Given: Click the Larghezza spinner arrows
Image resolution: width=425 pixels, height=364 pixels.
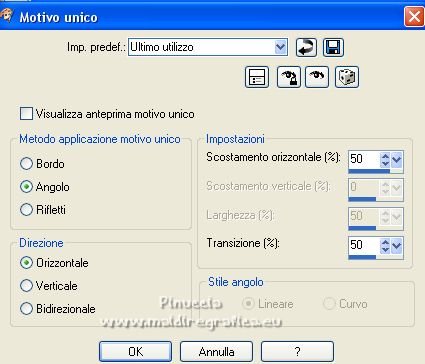Looking at the screenshot, I should [385, 217].
